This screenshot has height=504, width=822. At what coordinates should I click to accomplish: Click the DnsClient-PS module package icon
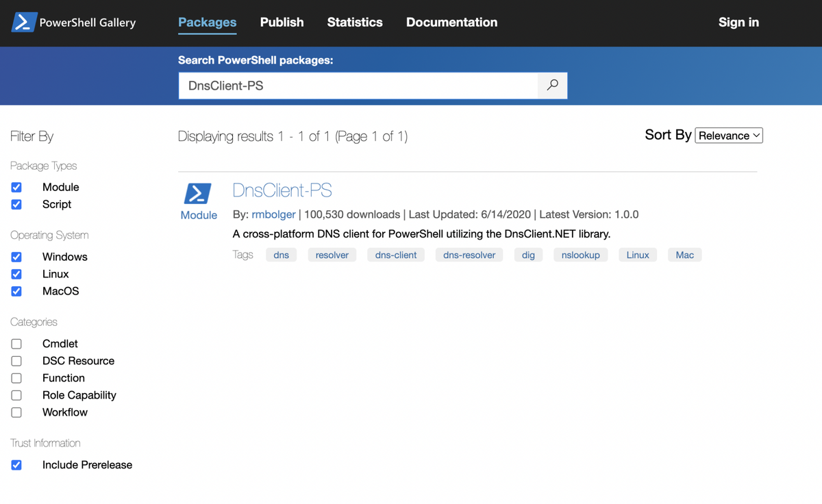click(x=198, y=194)
